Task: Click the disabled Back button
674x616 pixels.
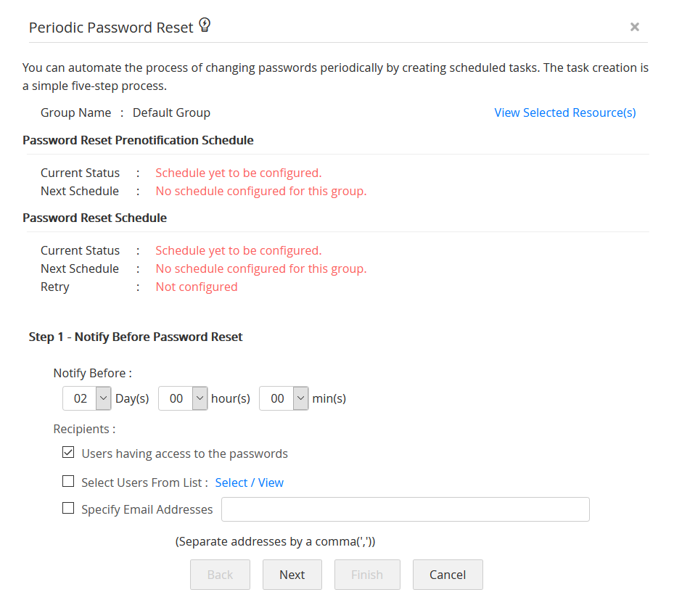Action: 220,574
